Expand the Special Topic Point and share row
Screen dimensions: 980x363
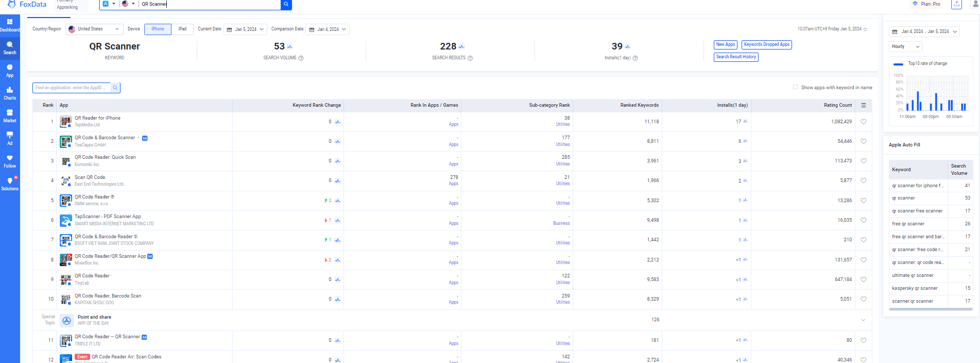863,320
